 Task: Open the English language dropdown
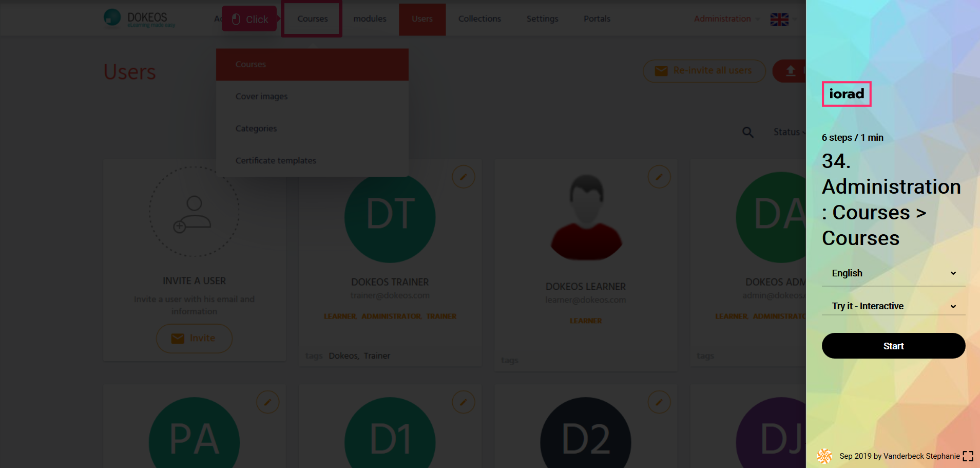pyautogui.click(x=893, y=273)
